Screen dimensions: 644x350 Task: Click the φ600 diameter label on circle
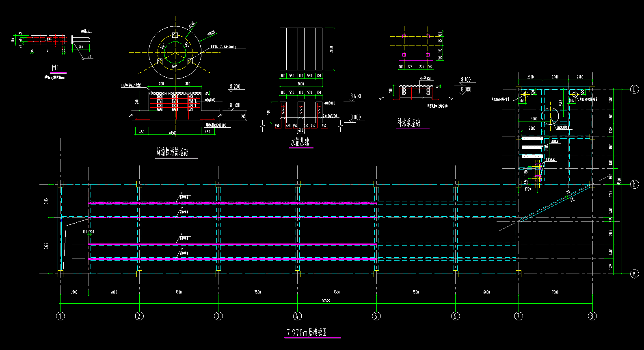point(211,33)
